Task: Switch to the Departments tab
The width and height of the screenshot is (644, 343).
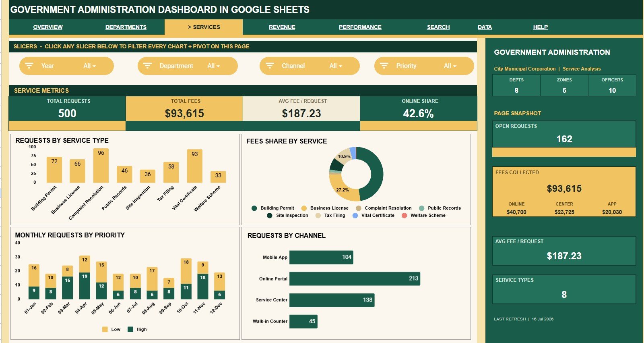Action: coord(126,27)
